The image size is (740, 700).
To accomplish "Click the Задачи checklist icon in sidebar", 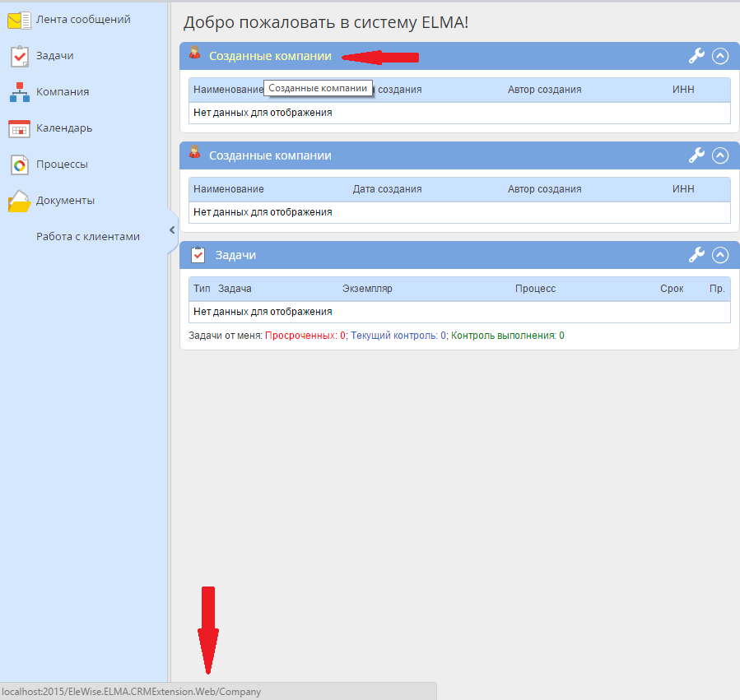I will [x=19, y=56].
